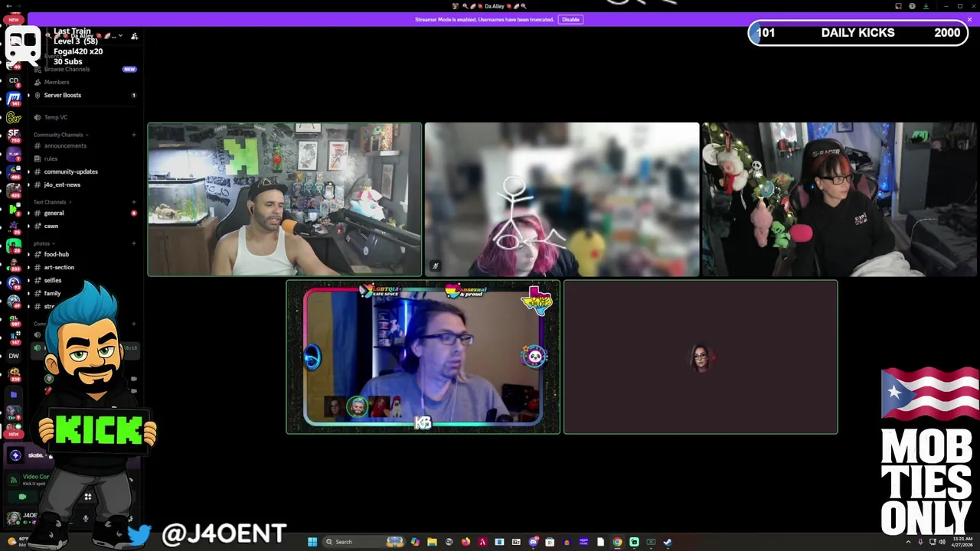Select the man in white tank top video tile

[x=284, y=199]
